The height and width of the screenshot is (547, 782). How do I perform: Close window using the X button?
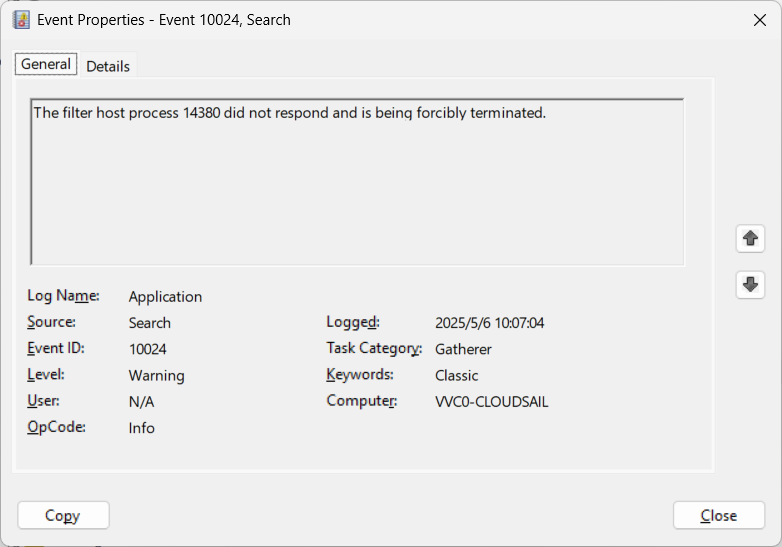(760, 20)
